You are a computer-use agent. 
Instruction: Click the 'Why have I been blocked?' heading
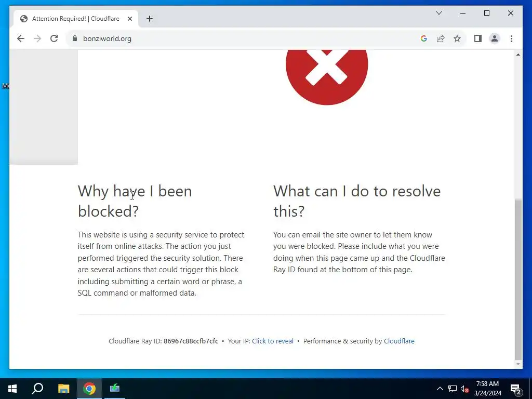pyautogui.click(x=135, y=201)
